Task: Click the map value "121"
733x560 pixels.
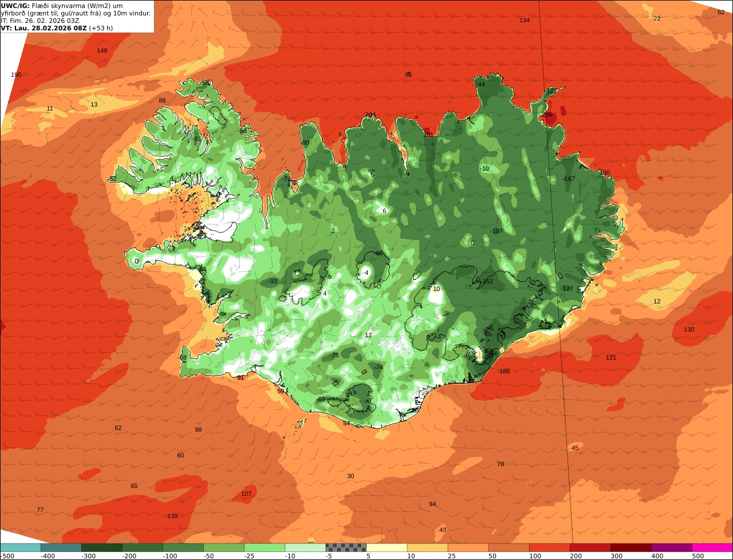Action: (x=611, y=358)
